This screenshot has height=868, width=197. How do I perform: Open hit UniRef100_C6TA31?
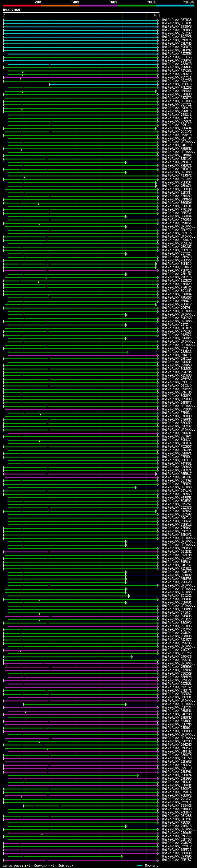tap(177, 23)
